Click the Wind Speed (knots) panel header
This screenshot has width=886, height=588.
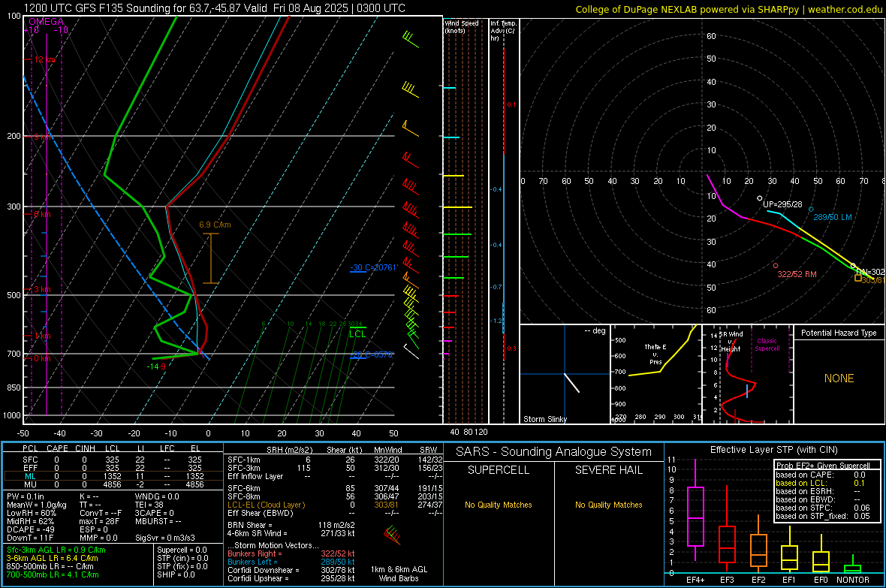(462, 26)
